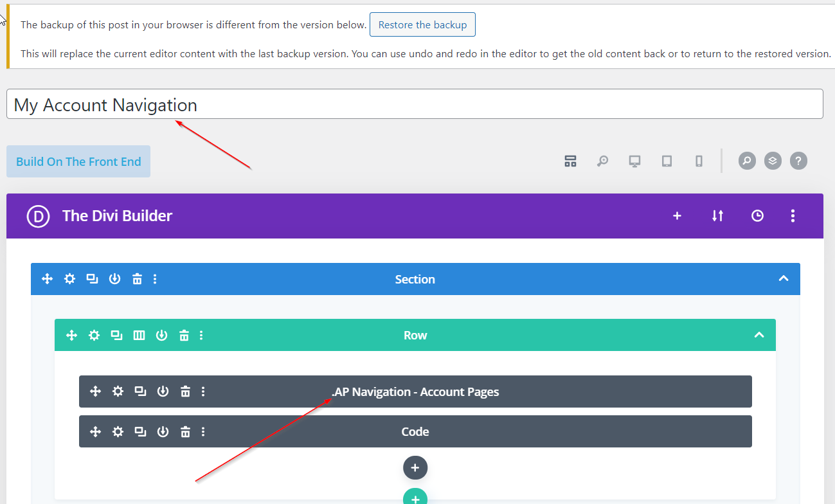Switch to tablet preview mode

[x=667, y=161]
